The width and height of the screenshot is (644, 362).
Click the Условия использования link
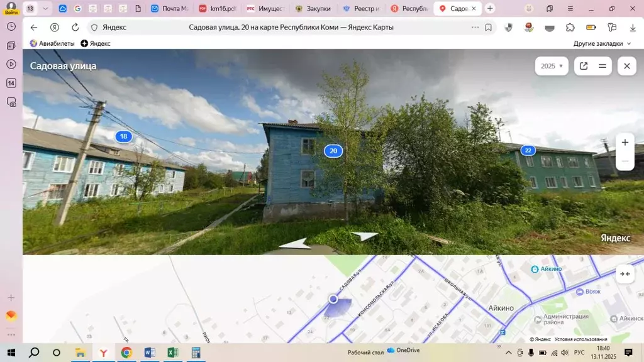580,339
